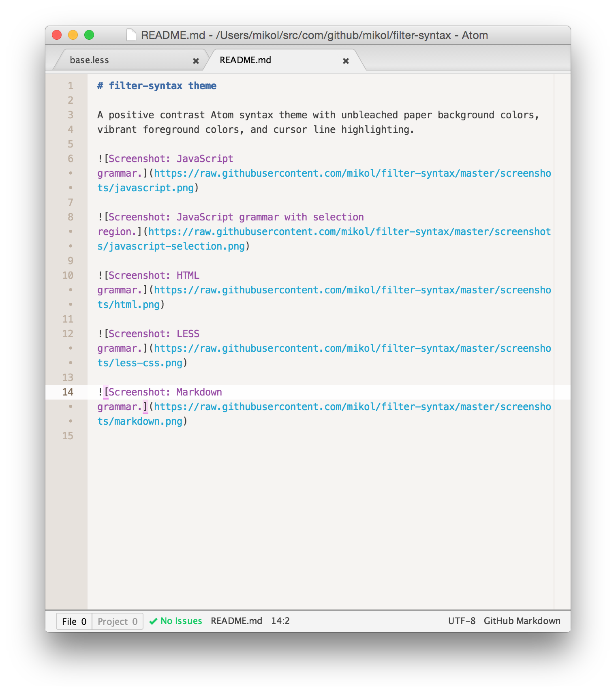Image resolution: width=616 pixels, height=697 pixels.
Task: Click line number 12 in the gutter
Action: (68, 334)
